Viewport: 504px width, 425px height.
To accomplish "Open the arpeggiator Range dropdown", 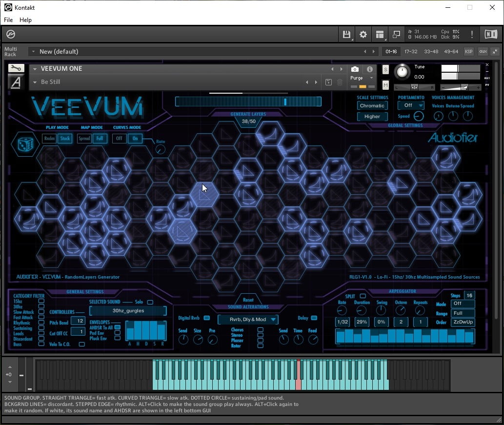I will [x=463, y=313].
